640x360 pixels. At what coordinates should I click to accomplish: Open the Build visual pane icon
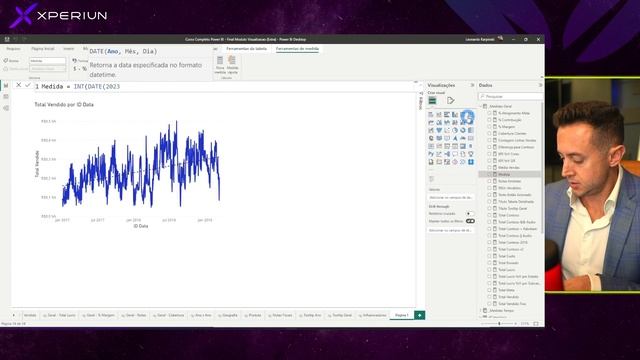[433, 100]
